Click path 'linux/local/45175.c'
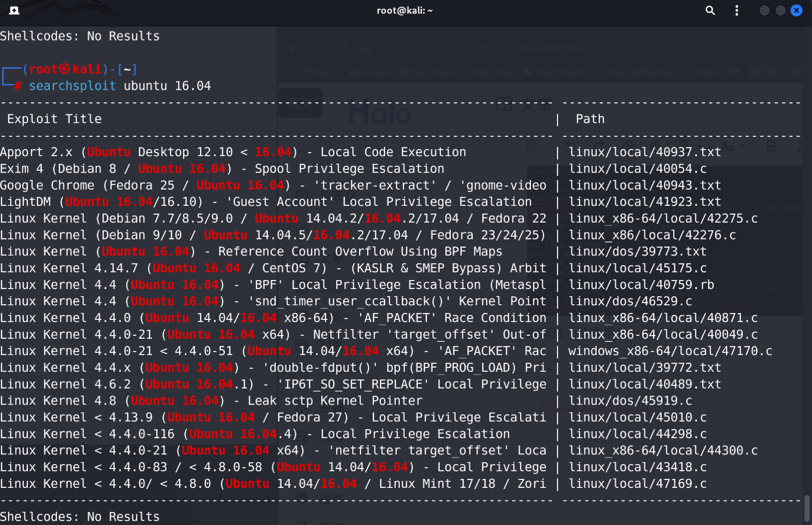Screen dimensions: 812x525 [637, 268]
